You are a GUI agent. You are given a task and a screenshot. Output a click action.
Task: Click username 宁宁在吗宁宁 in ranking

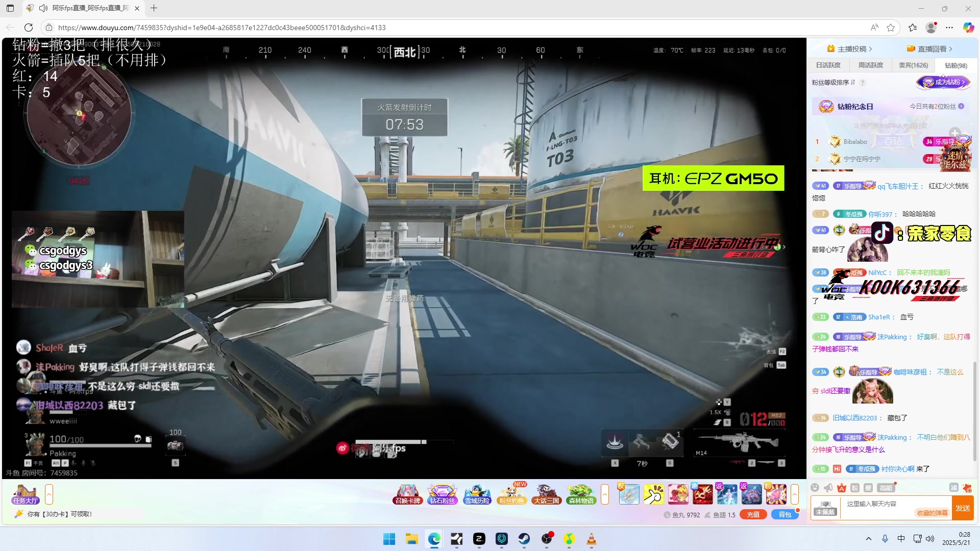[x=862, y=159]
